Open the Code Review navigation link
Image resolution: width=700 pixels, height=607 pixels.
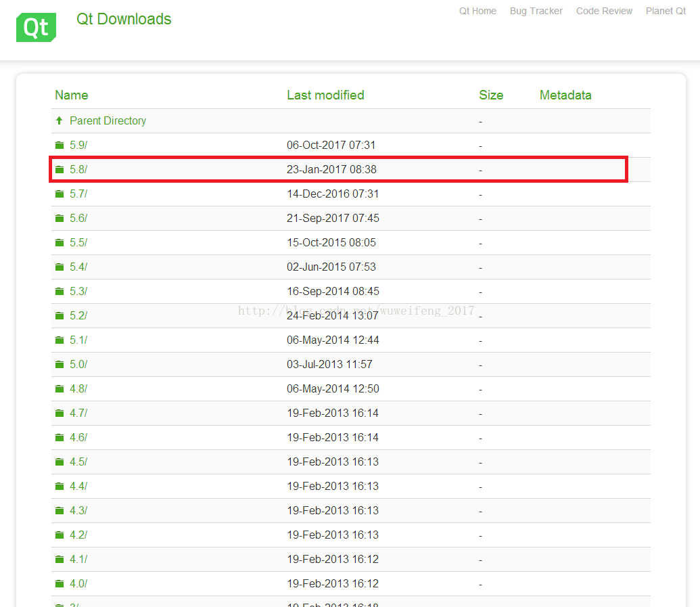pos(604,12)
